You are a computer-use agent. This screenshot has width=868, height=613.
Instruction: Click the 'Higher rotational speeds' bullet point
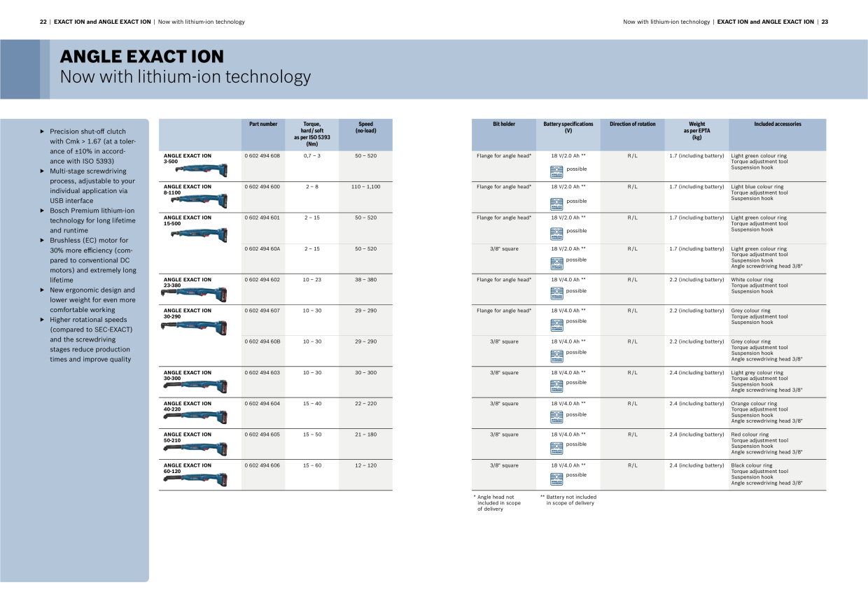coord(87,339)
